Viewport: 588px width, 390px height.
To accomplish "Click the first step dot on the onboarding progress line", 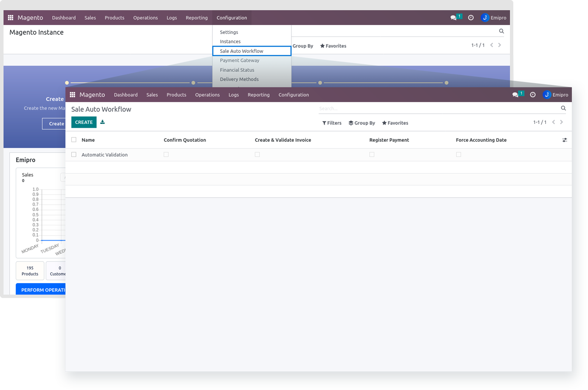I will pos(67,83).
